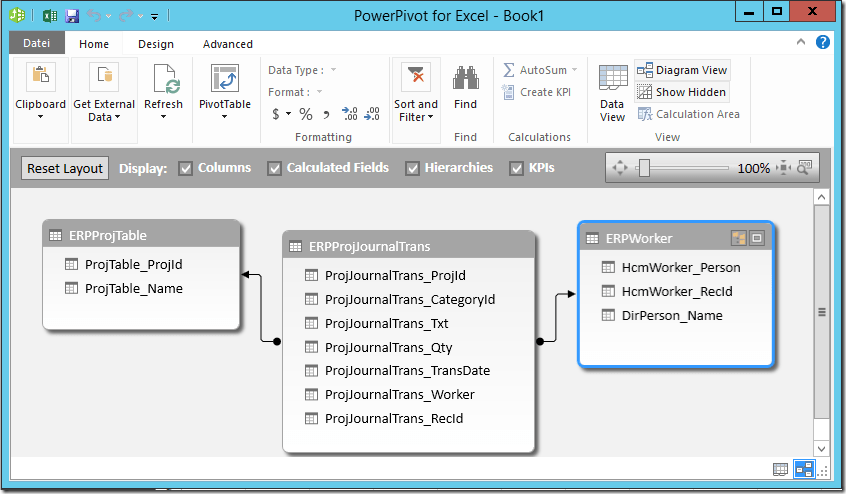This screenshot has width=846, height=494.
Task: Apply thousands separator comma icon
Action: tap(326, 114)
